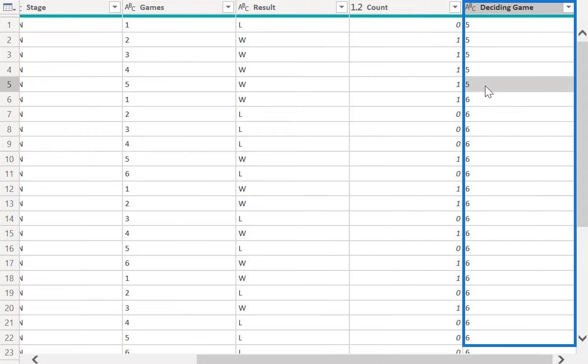Click Deciding Game cell in row 1

(519, 25)
